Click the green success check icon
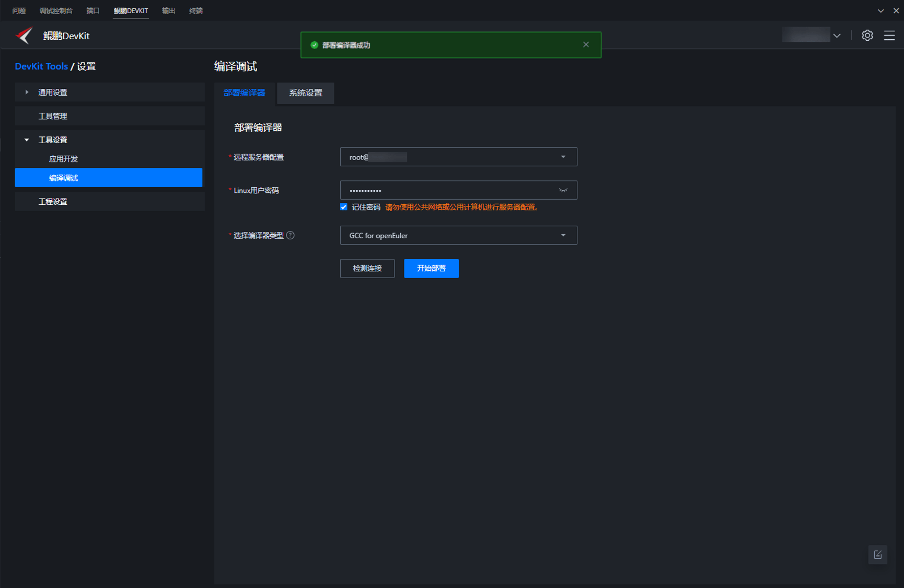 pos(314,45)
